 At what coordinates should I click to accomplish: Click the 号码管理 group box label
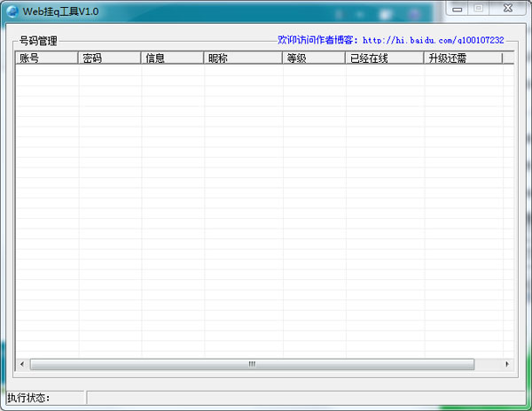(x=38, y=41)
